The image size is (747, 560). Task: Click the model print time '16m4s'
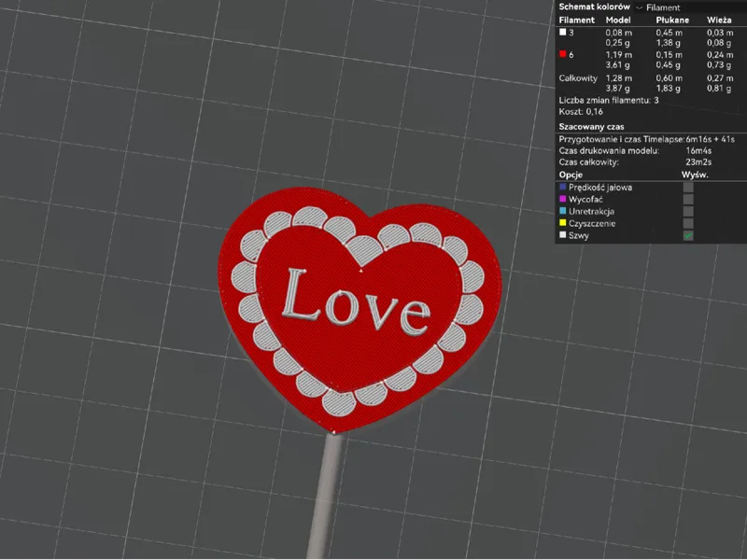click(698, 151)
